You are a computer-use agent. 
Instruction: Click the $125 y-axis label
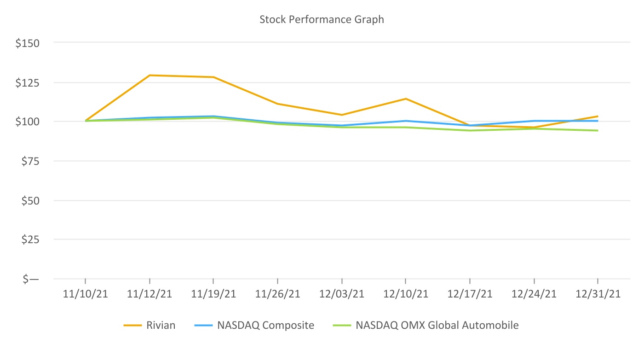pos(28,83)
